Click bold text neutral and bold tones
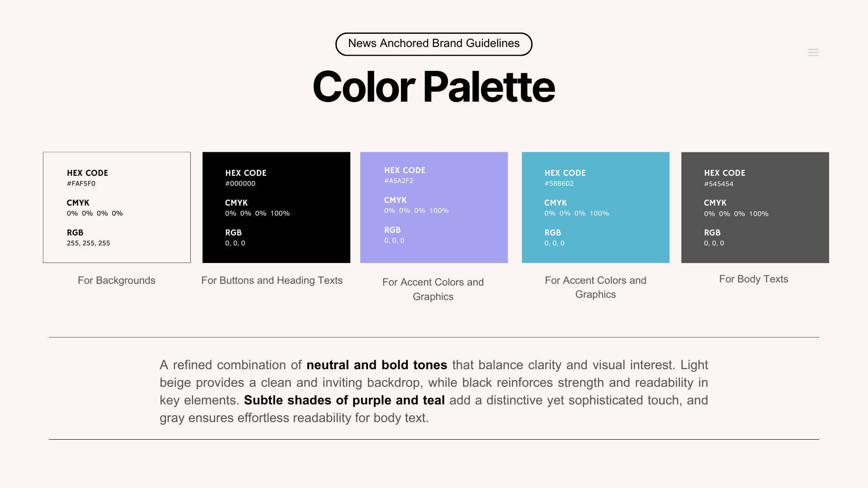Viewport: 868px width, 488px height. point(377,365)
